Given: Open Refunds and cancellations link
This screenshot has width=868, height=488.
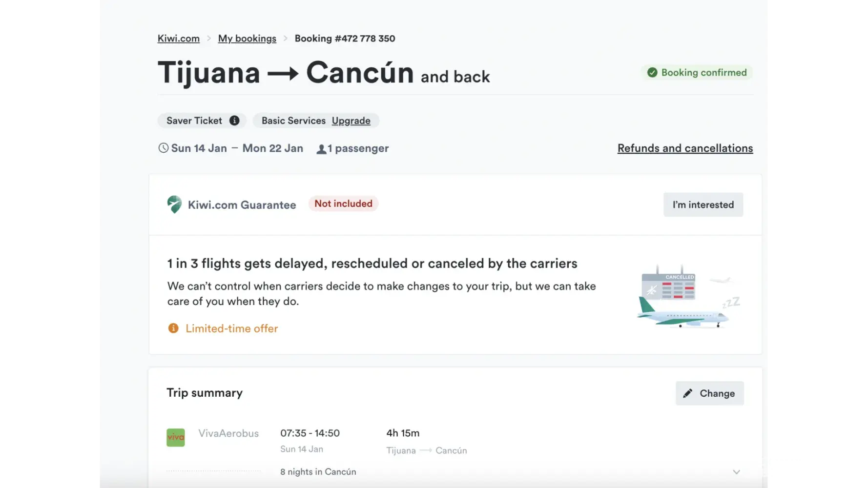Looking at the screenshot, I should point(685,148).
